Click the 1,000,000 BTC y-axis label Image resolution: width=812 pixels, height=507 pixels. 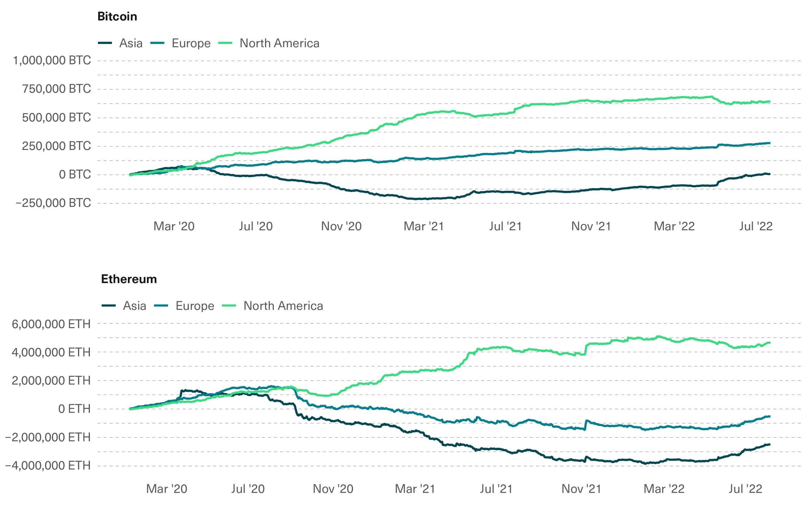[52, 61]
